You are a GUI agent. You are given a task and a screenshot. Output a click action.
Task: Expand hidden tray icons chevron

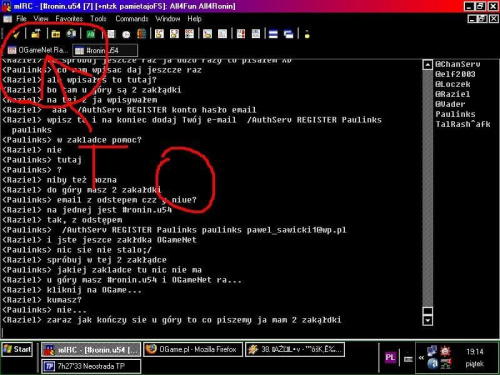click(x=421, y=358)
